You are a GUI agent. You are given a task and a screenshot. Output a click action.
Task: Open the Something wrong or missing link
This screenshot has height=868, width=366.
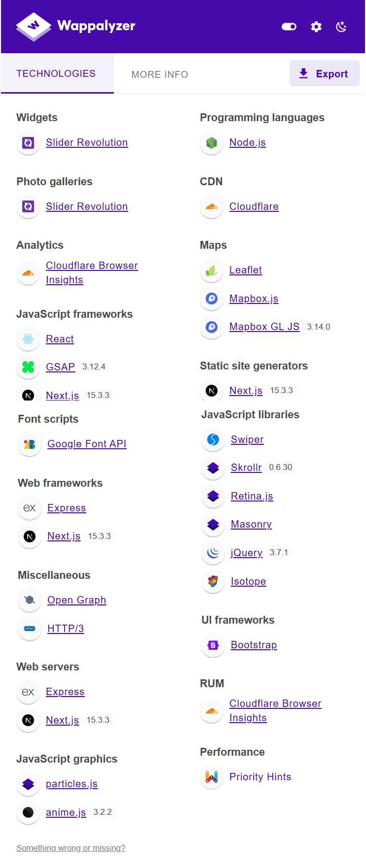pos(71,848)
